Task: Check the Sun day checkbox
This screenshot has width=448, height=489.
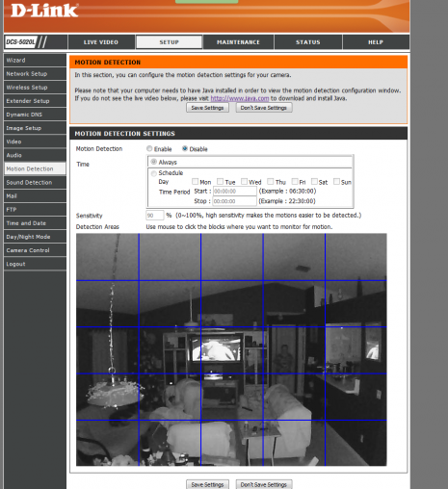Action: click(x=336, y=182)
